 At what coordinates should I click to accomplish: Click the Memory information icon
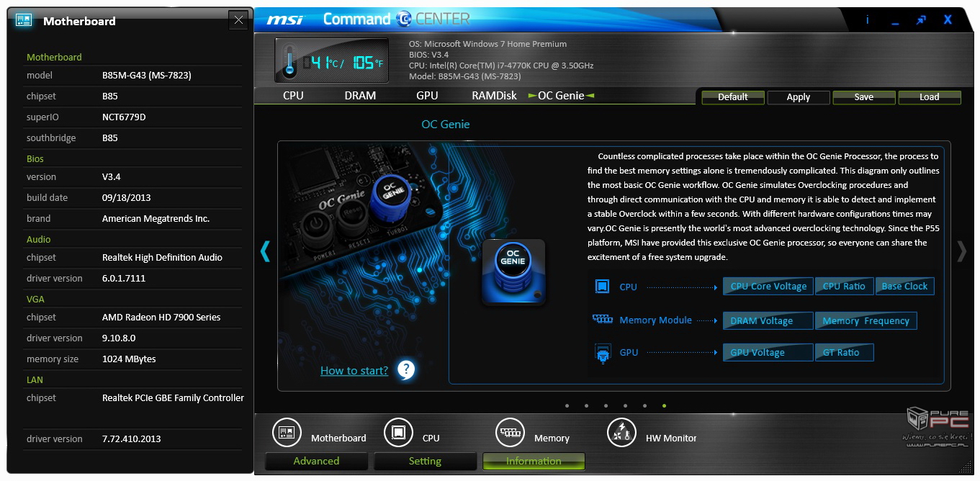point(510,433)
